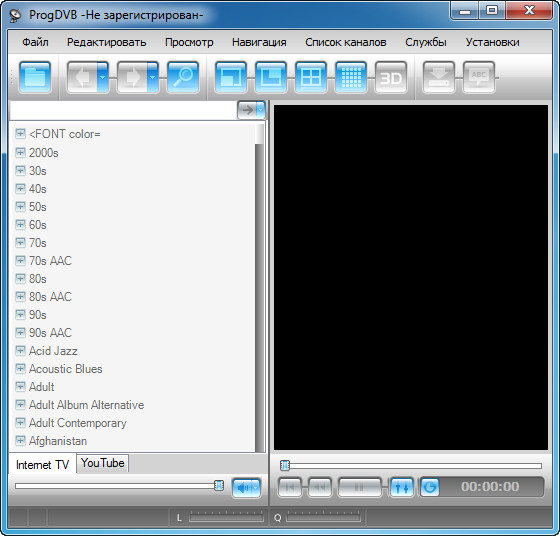
Task: Open the Просмотр menu
Action: 189,42
